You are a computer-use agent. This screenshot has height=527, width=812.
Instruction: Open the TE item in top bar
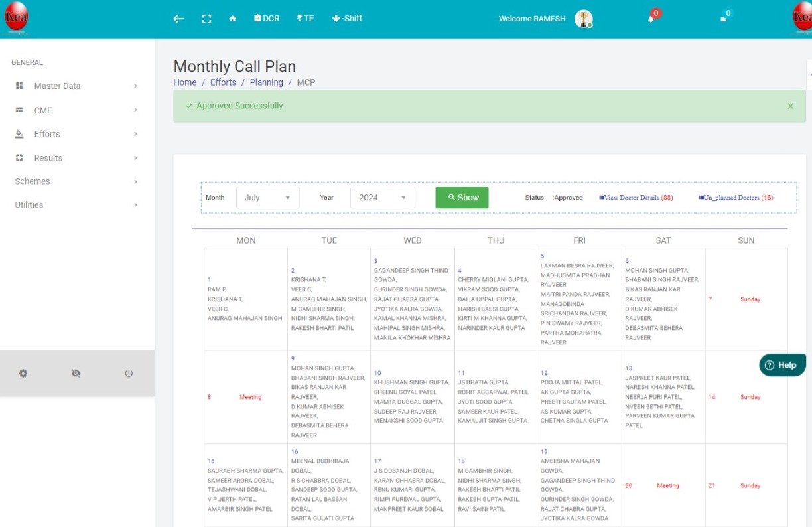305,19
